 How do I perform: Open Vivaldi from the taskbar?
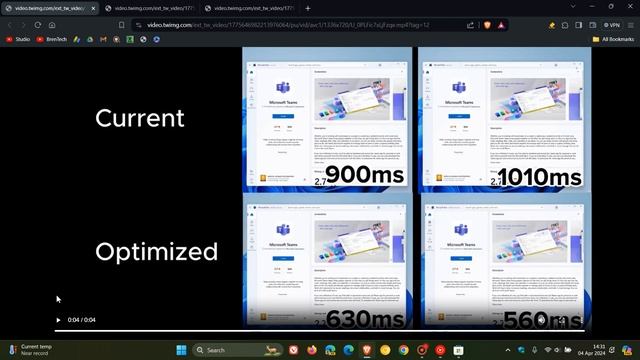click(293, 350)
